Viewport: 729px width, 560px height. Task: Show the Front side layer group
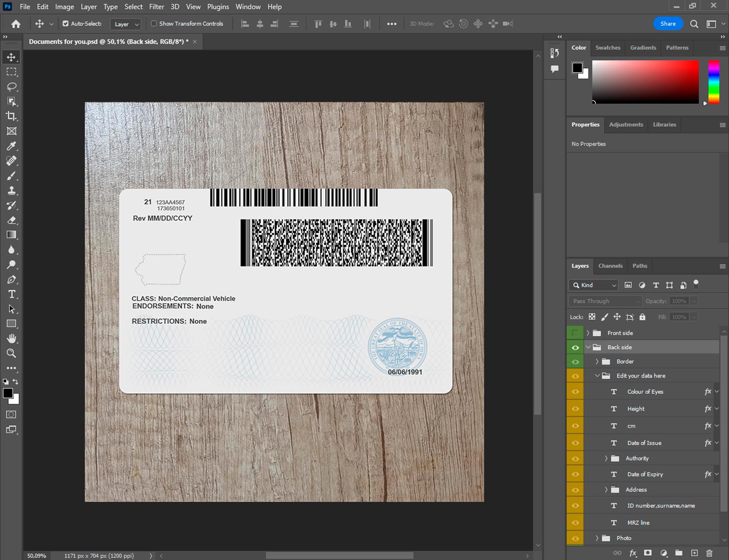pyautogui.click(x=575, y=333)
